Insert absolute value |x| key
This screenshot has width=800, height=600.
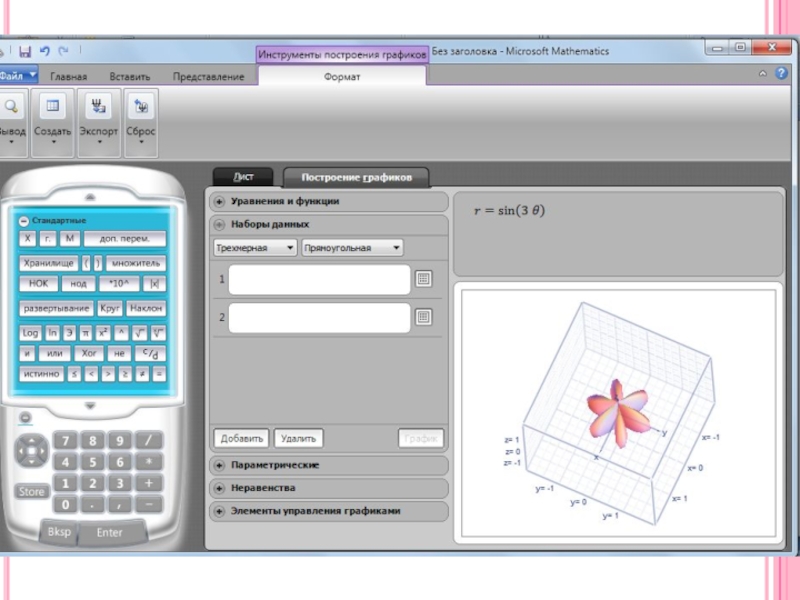[154, 284]
